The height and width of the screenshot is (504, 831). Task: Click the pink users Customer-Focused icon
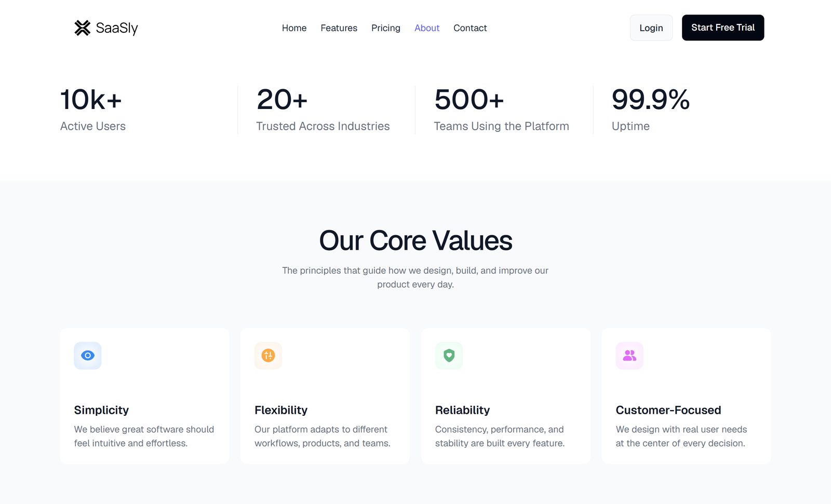pos(629,356)
